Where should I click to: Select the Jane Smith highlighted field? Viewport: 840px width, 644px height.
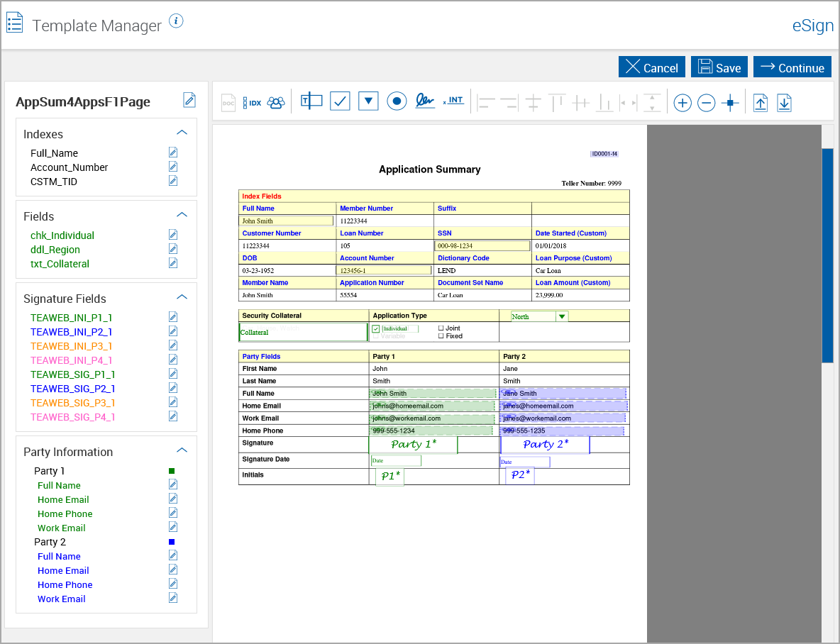tap(563, 393)
